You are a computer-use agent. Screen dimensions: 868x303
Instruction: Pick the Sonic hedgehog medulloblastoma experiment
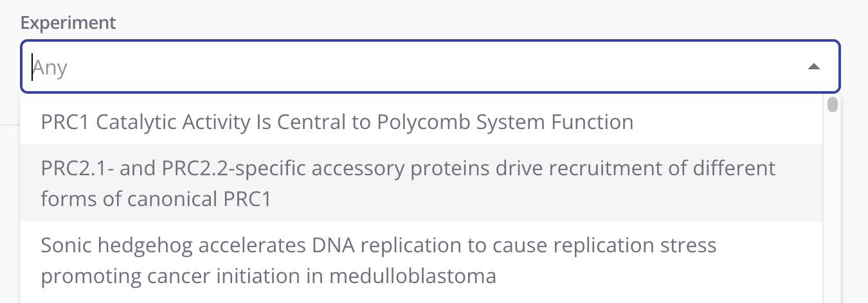(x=378, y=261)
